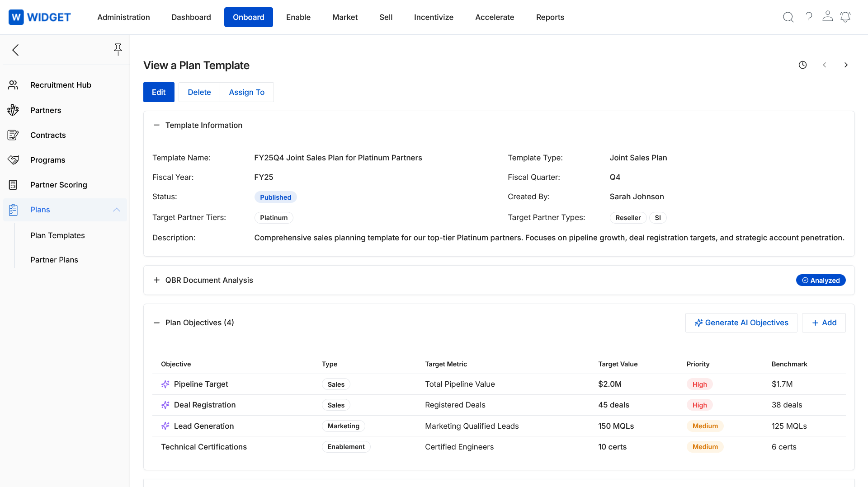This screenshot has height=487, width=868.
Task: Click the Plans clipboard icon
Action: point(13,210)
